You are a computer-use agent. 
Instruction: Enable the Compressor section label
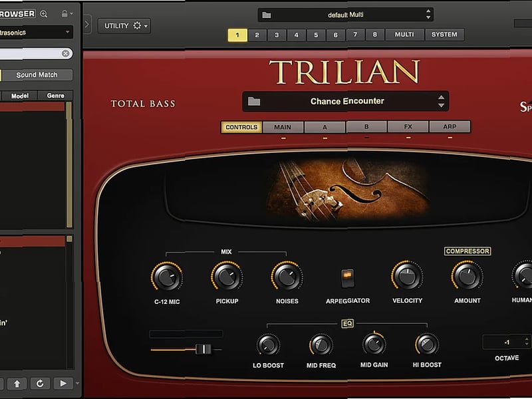point(466,251)
